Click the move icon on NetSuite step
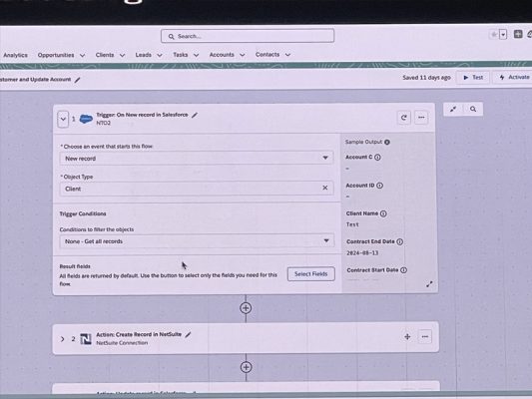Viewport: 532px width, 399px height. [x=407, y=336]
